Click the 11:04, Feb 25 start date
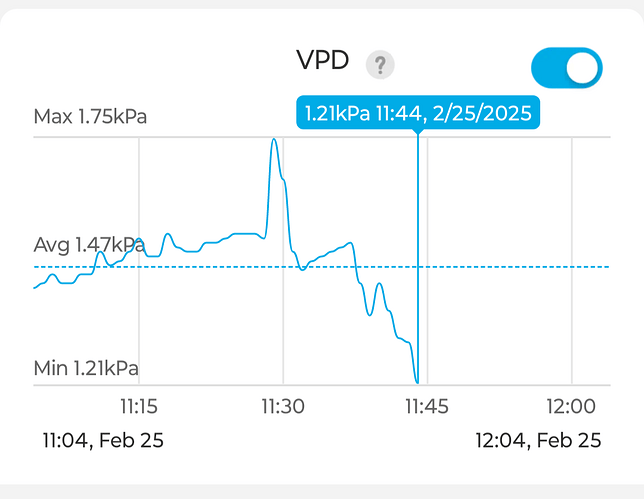This screenshot has height=499, width=644. (x=103, y=439)
